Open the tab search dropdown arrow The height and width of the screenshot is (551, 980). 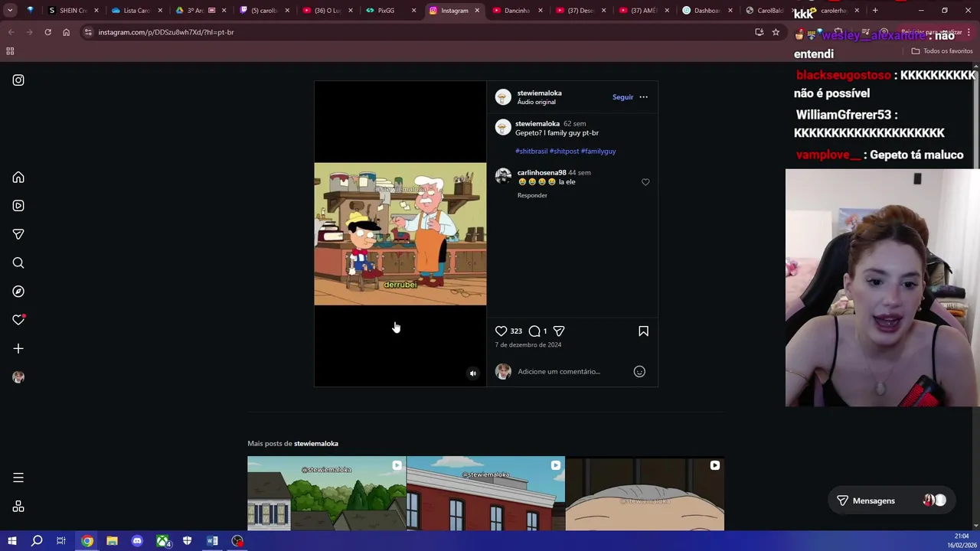[x=10, y=11]
